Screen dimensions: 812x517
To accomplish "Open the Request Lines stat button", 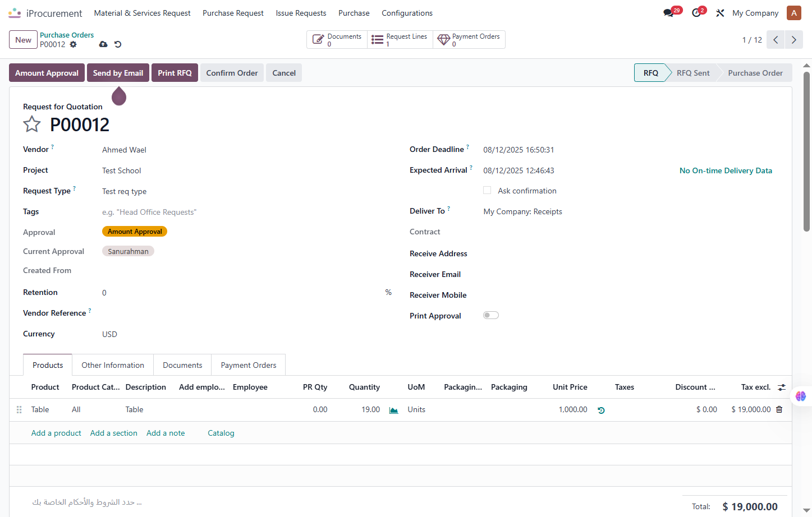I will pyautogui.click(x=400, y=40).
